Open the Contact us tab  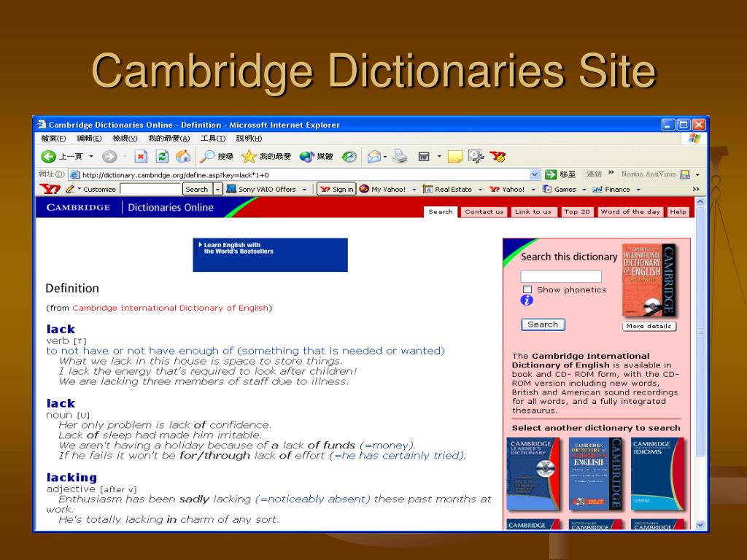(484, 212)
